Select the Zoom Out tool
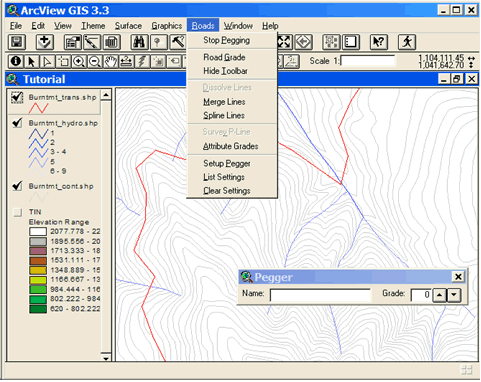The height and width of the screenshot is (382, 481). (x=95, y=62)
